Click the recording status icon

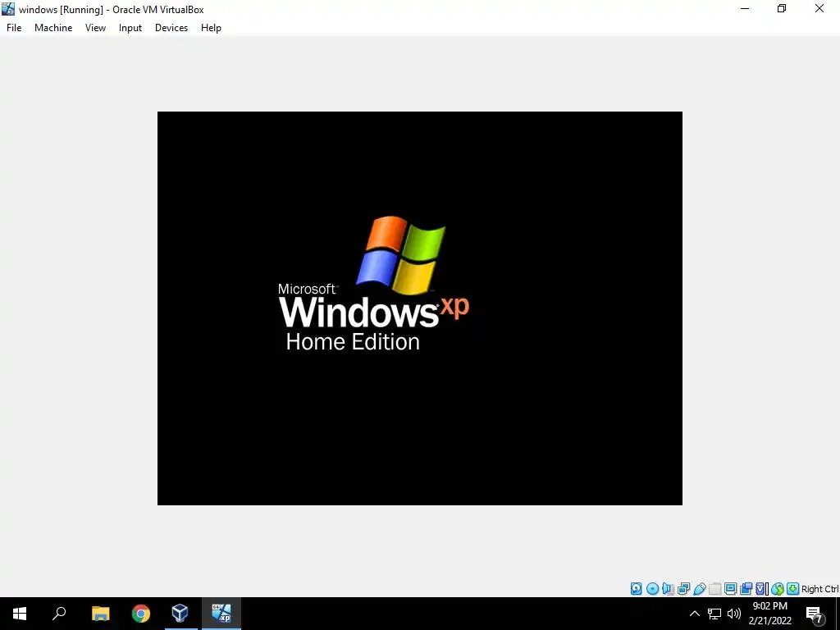(x=746, y=589)
